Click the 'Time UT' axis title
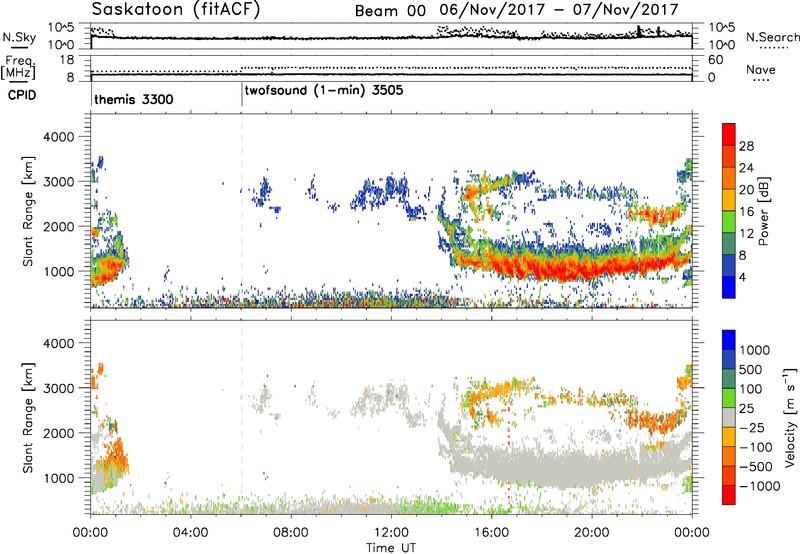 click(391, 548)
